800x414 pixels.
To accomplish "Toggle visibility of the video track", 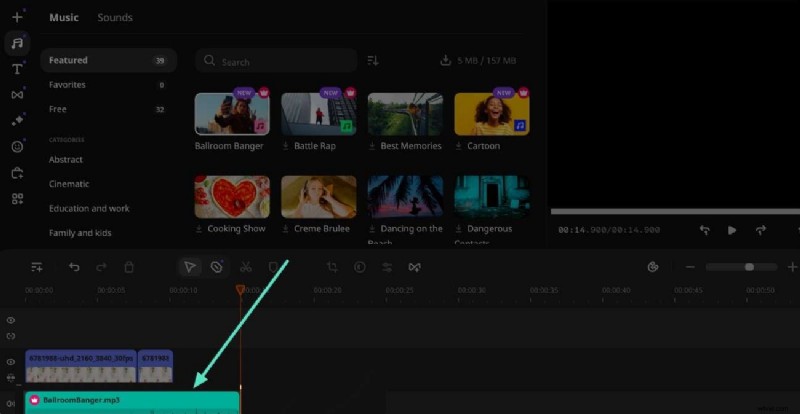I will [11, 361].
